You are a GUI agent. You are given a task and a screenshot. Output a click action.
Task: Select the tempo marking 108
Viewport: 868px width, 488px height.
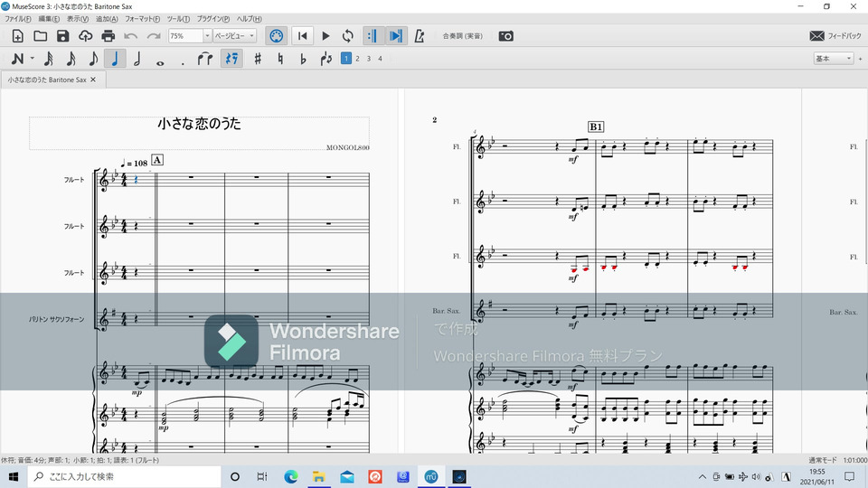[135, 164]
